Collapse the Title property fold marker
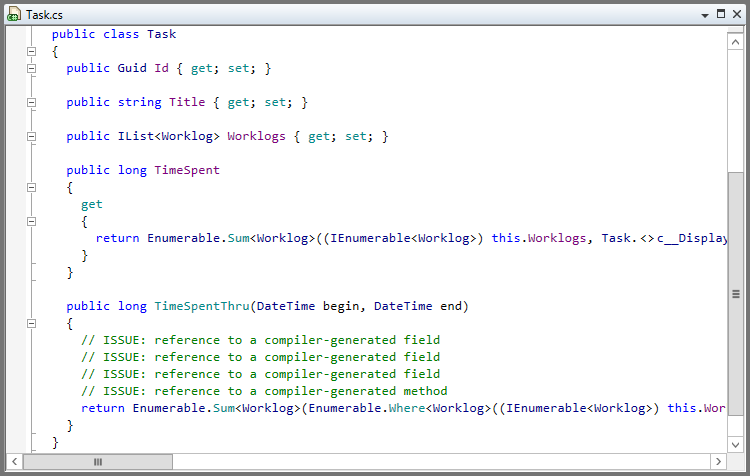Viewport: 750px width, 476px height. tap(32, 102)
